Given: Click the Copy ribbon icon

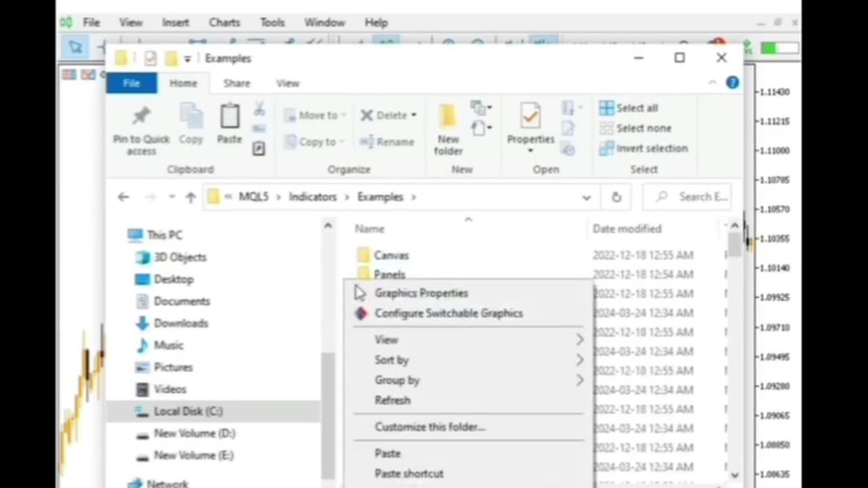Looking at the screenshot, I should coord(191,117).
